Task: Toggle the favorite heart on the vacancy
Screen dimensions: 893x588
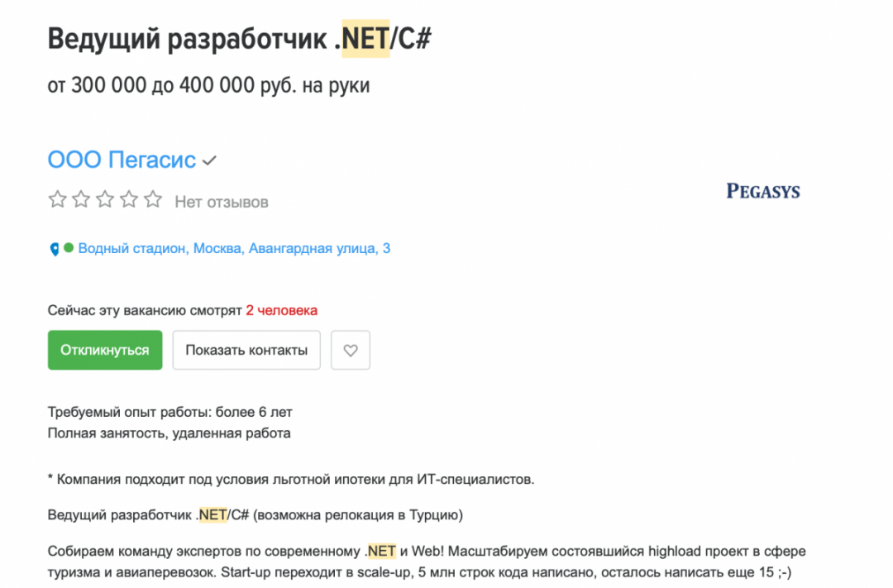Action: [x=350, y=349]
